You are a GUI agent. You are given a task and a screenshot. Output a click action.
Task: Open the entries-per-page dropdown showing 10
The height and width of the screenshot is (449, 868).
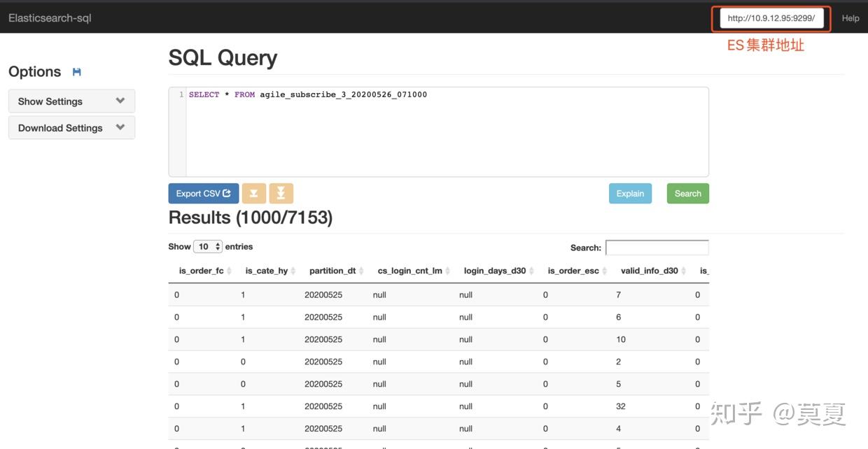coord(208,247)
